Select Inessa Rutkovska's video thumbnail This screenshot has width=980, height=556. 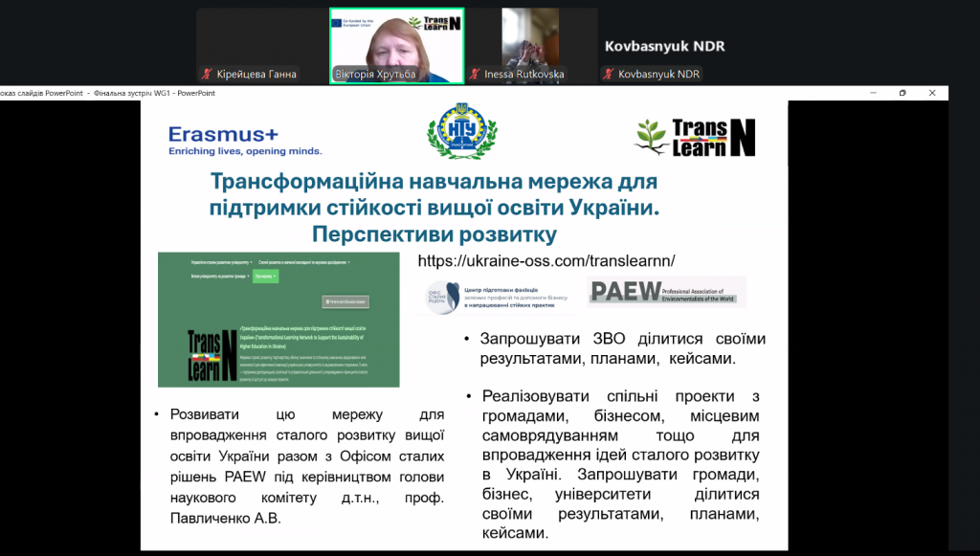pyautogui.click(x=530, y=40)
